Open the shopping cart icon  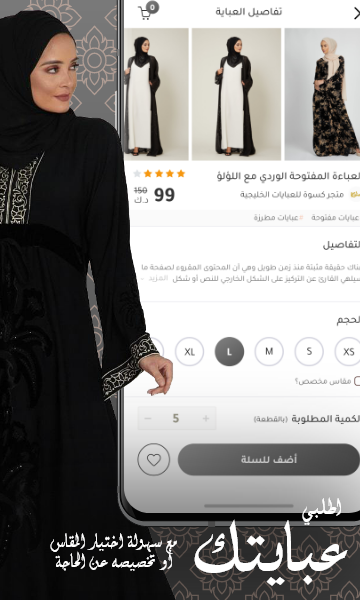click(147, 11)
